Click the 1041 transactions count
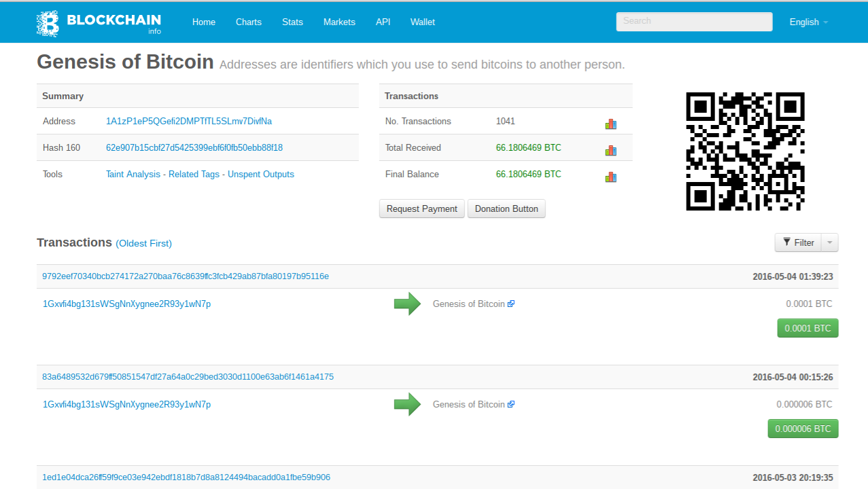 (x=506, y=121)
